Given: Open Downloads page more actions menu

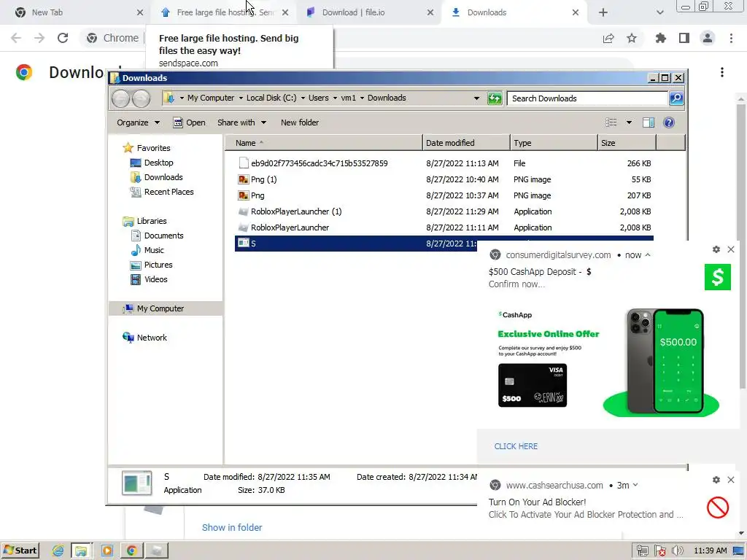Looking at the screenshot, I should coord(722,72).
